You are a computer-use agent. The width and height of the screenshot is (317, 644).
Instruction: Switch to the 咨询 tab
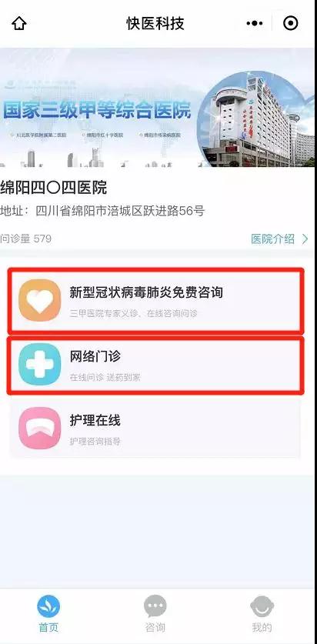pyautogui.click(x=155, y=613)
